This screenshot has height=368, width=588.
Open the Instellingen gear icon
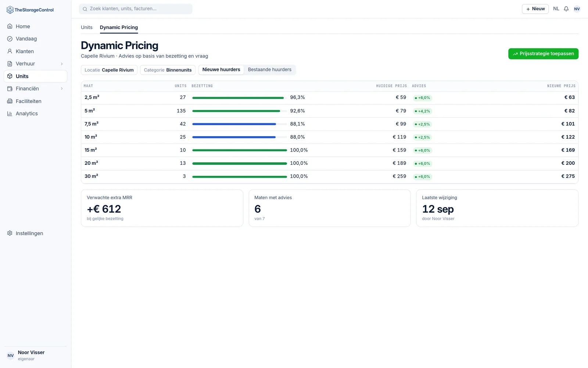pyautogui.click(x=10, y=233)
